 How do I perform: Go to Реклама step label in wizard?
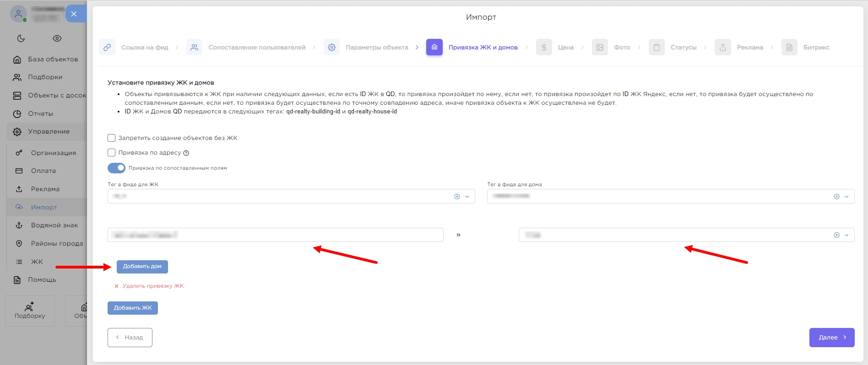(x=750, y=47)
